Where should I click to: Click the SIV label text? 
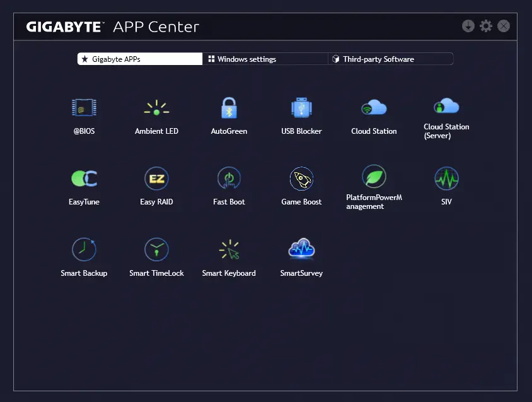[x=446, y=202]
